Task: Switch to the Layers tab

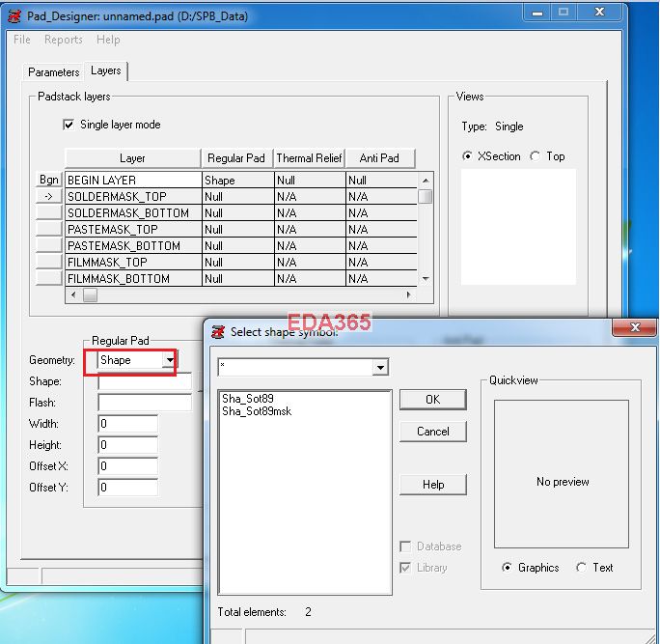Action: pyautogui.click(x=105, y=70)
